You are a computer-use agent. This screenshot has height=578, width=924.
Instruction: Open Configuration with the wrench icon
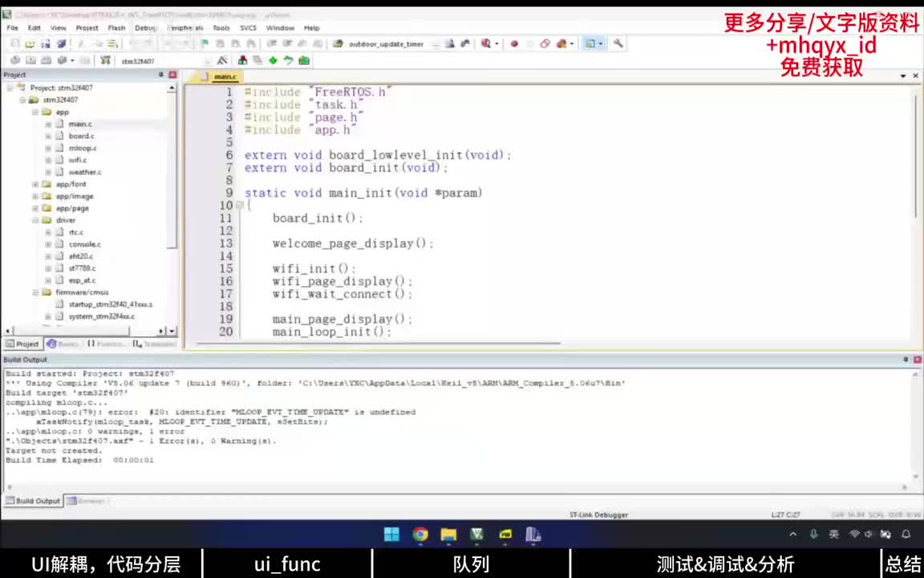tap(618, 43)
